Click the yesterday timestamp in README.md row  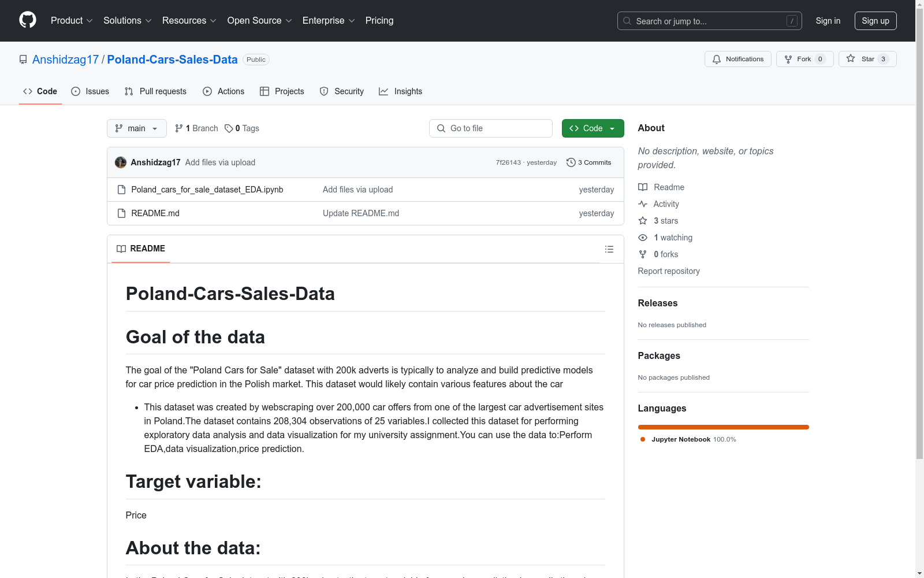[x=597, y=213]
